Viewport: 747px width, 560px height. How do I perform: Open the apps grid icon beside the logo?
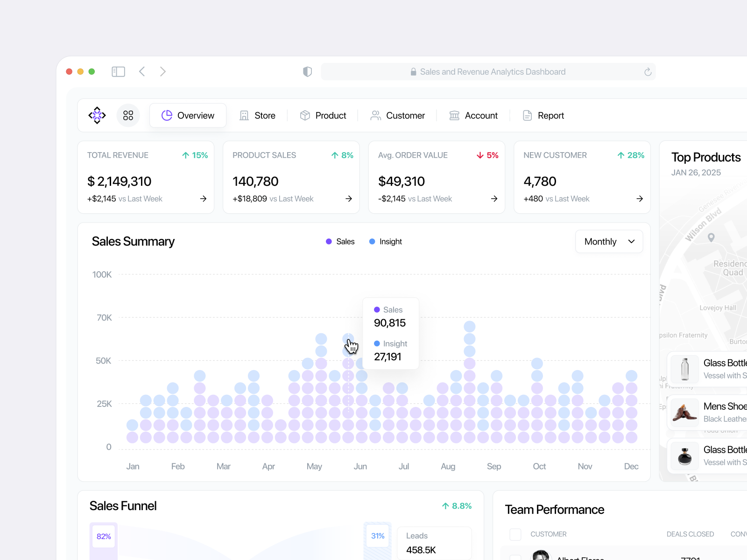point(128,115)
